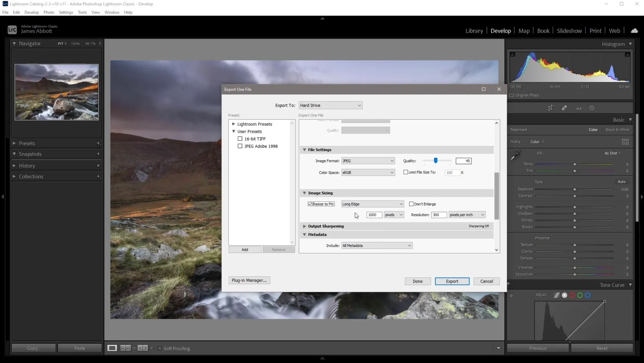
Task: Click the Temp slider handle
Action: [x=574, y=164]
